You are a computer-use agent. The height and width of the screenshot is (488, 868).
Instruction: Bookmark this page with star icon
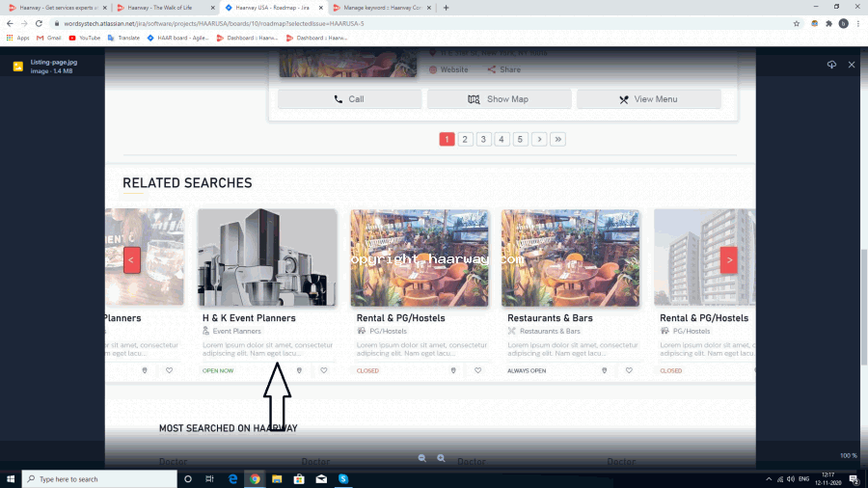(x=797, y=23)
